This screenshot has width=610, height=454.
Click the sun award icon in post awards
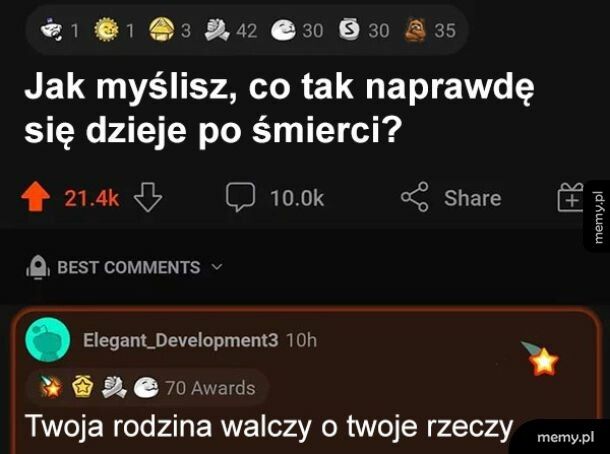pos(107,30)
